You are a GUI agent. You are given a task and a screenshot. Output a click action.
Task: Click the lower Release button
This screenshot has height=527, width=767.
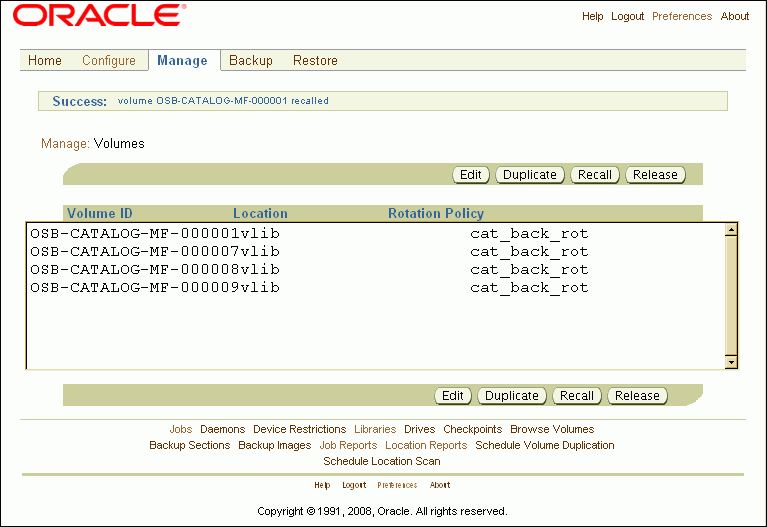click(637, 395)
